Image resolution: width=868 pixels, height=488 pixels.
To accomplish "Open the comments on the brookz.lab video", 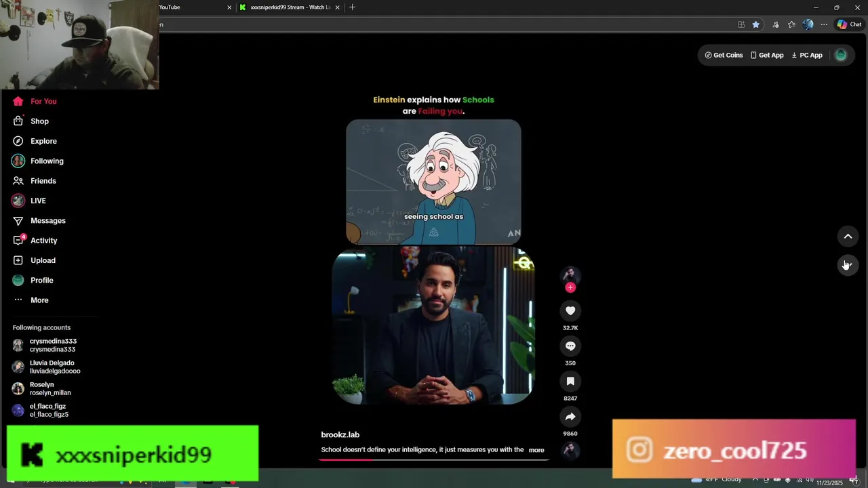I will pyautogui.click(x=570, y=346).
